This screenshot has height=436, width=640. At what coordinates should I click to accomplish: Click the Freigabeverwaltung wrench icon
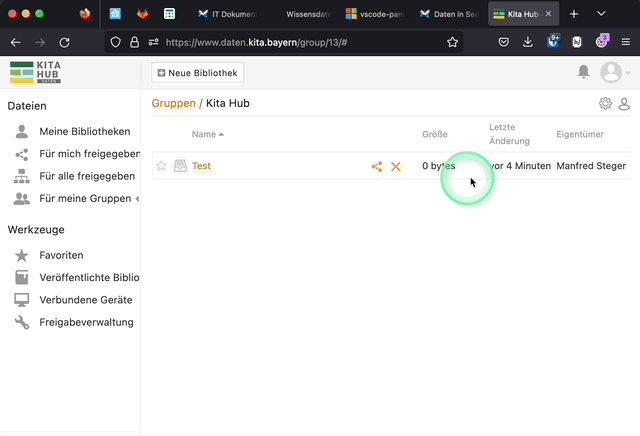22,323
